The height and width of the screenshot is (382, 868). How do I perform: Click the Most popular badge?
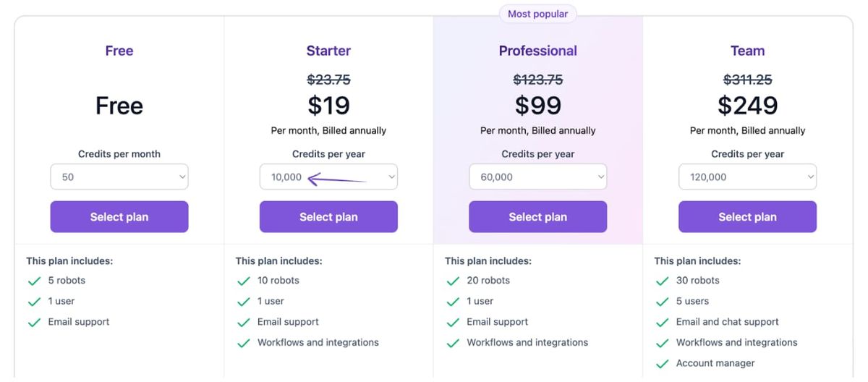coord(537,14)
